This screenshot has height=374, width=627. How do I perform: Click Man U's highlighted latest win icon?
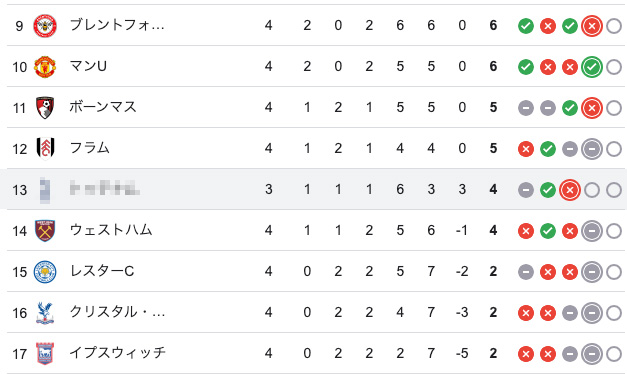coord(592,67)
